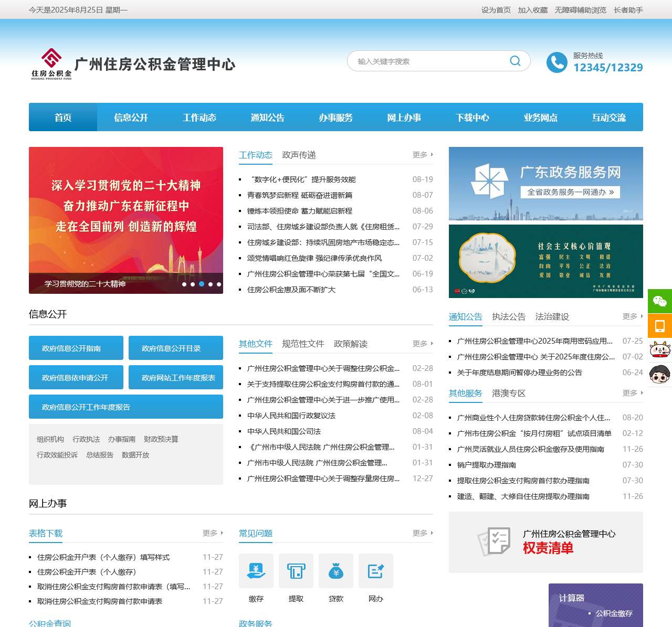
Task: Open the WeChat floating sidebar icon
Action: (659, 301)
